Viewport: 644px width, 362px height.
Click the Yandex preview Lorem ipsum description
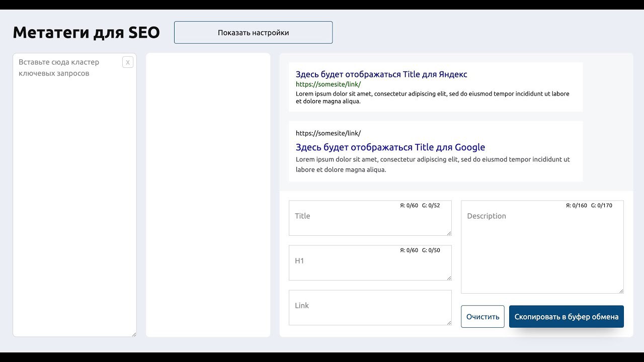coord(433,98)
